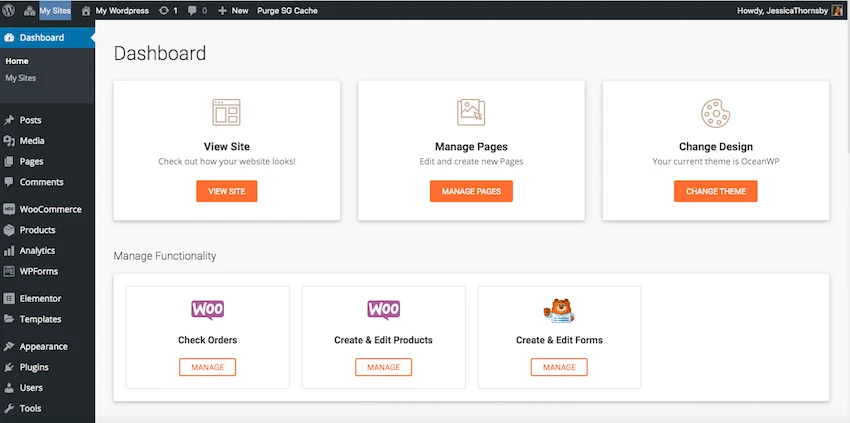
Task: Go to the Media menu label in sidebar
Action: pyautogui.click(x=32, y=141)
